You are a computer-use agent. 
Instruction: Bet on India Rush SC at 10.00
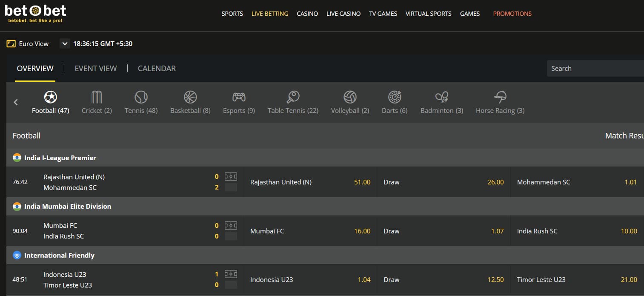(x=577, y=231)
